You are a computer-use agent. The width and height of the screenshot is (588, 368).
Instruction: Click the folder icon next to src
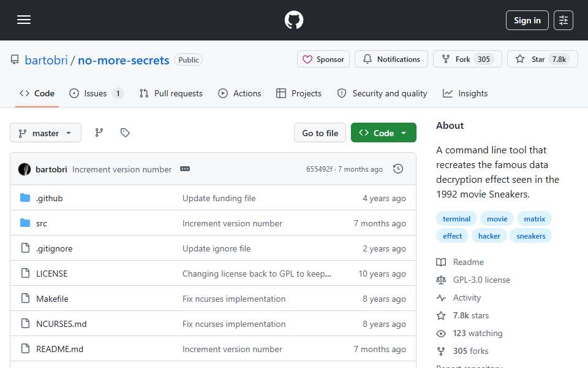point(25,223)
